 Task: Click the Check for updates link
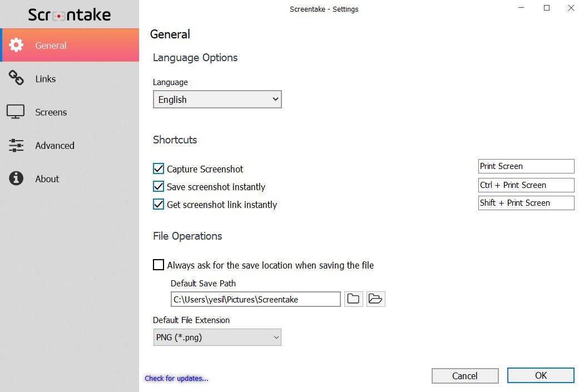[x=176, y=378]
